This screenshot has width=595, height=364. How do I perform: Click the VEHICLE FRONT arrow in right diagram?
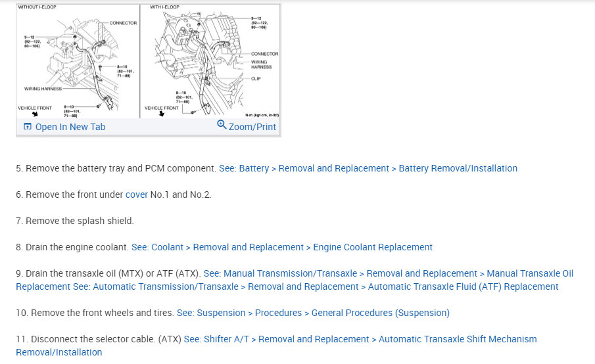[162, 114]
